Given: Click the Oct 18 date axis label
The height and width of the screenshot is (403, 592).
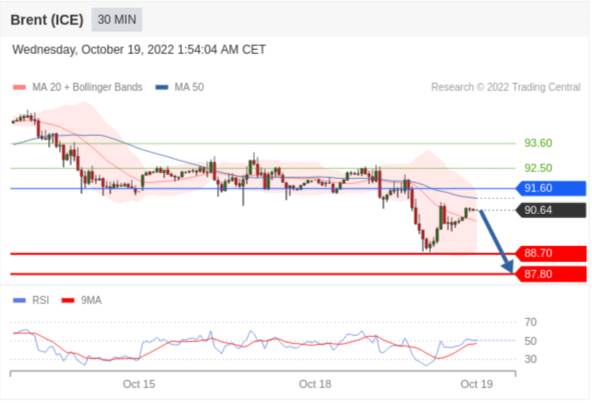Looking at the screenshot, I should tap(315, 384).
